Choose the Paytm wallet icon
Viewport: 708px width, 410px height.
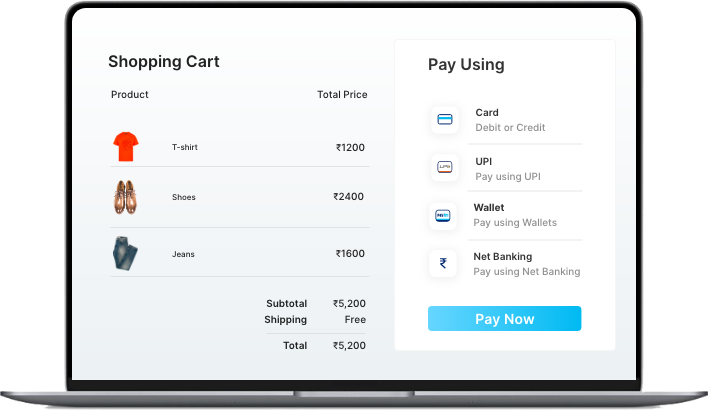click(x=443, y=215)
